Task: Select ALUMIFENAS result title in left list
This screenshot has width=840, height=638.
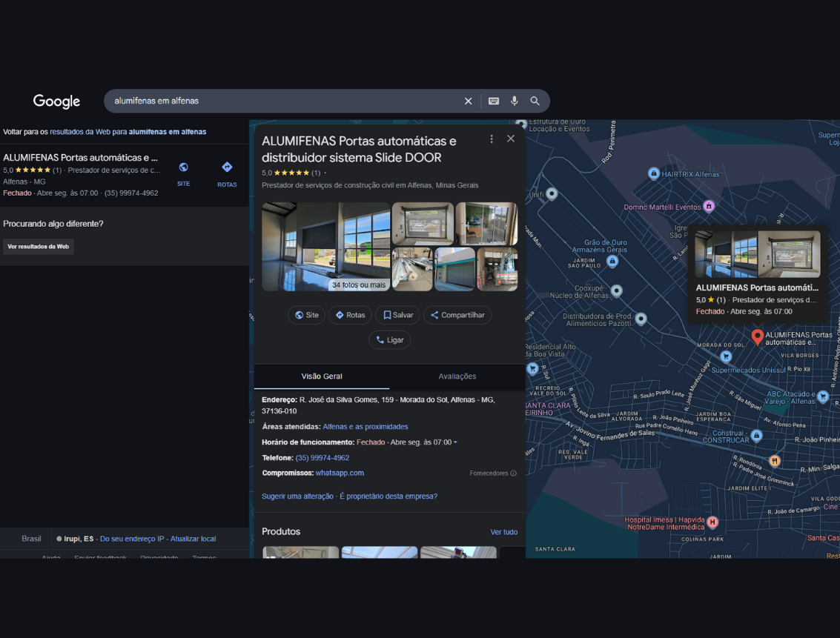Action: coord(80,157)
